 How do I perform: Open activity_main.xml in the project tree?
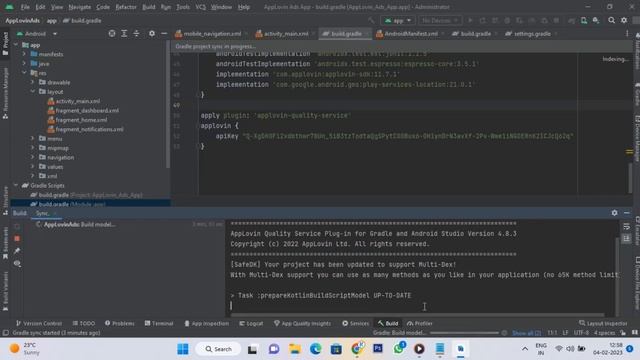tap(78, 101)
